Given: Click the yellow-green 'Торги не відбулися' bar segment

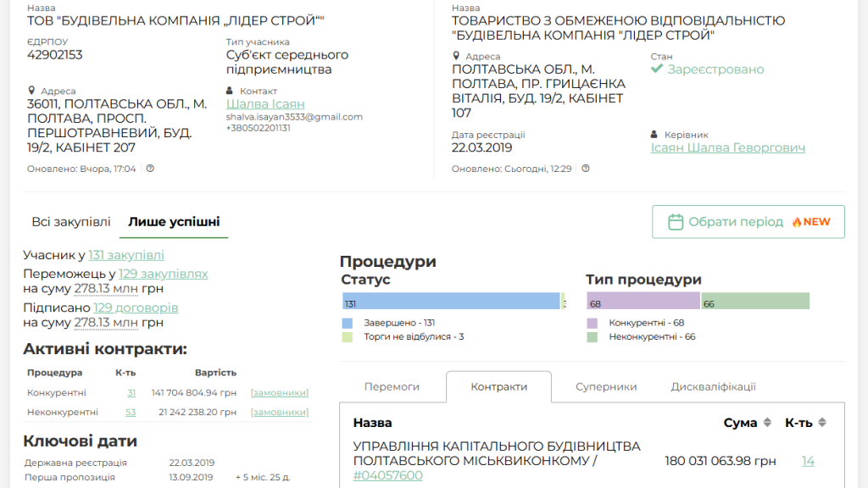Looking at the screenshot, I should 564,301.
